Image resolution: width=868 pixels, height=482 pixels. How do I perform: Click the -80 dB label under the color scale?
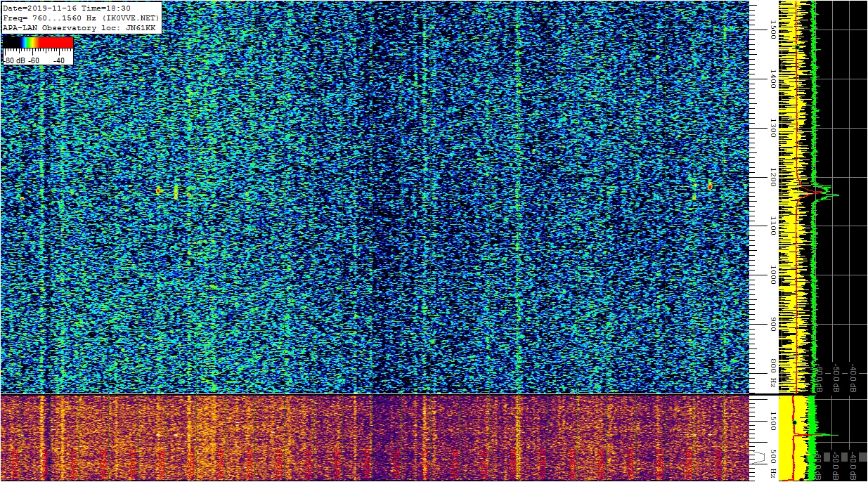(15, 60)
